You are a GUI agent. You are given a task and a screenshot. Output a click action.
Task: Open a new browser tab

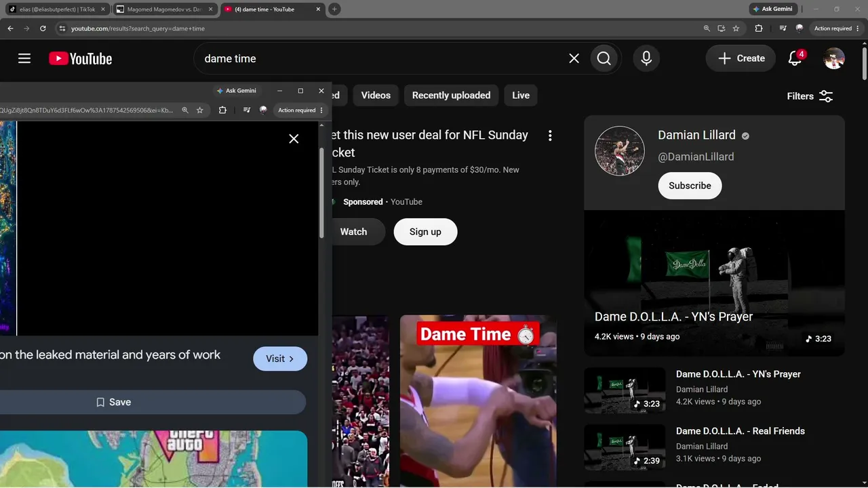click(x=334, y=9)
